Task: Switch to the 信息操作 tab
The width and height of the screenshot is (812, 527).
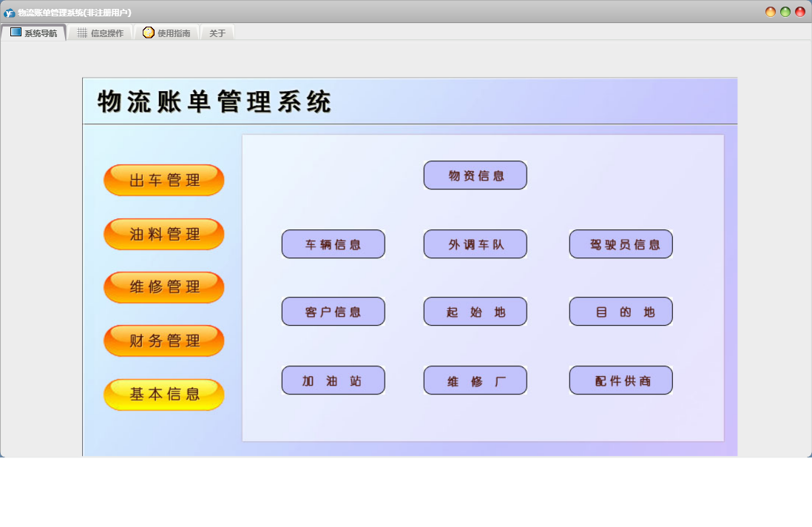Action: click(101, 33)
